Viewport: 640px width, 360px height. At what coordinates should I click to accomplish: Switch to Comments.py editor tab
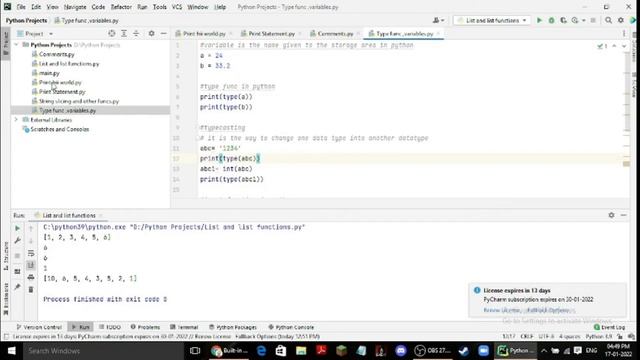point(335,33)
